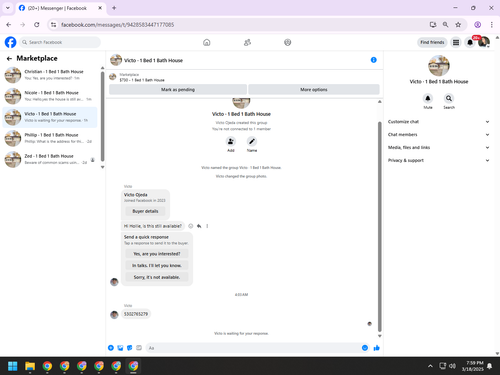Viewport: 500px width, 375px height.
Task: Open the Facebook home logo
Action: click(10, 42)
